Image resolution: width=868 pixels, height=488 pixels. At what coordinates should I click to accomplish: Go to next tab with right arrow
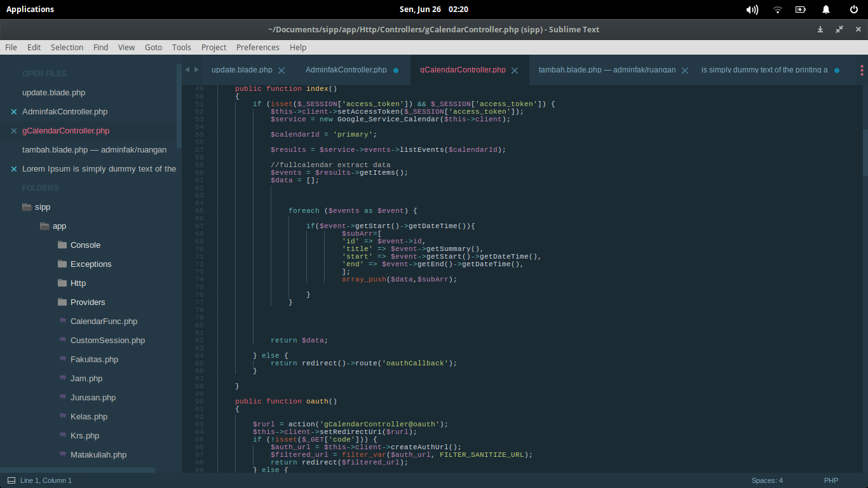click(x=196, y=70)
